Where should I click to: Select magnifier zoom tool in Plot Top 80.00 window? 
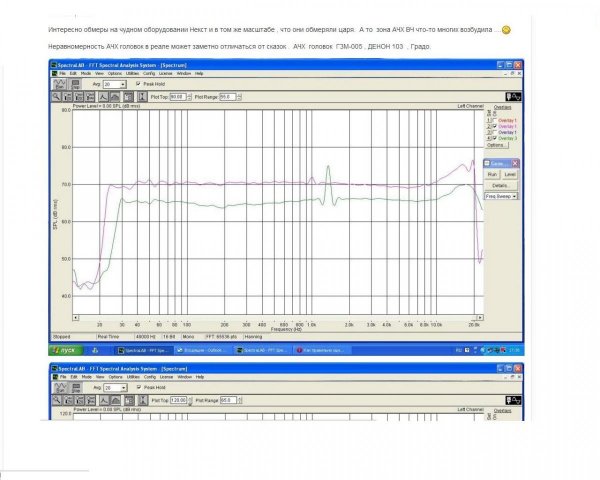tap(56, 97)
